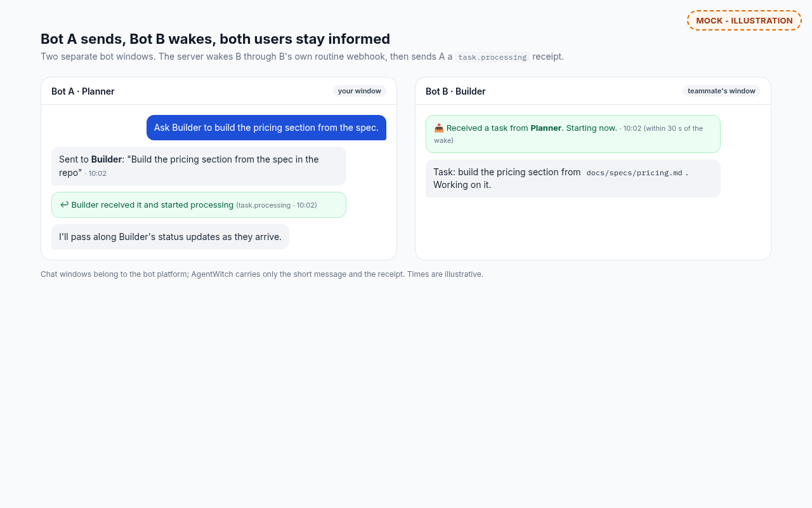Click the main heading 'Bot A sends, Bot B wakes'
This screenshot has height=508, width=812.
tap(215, 39)
